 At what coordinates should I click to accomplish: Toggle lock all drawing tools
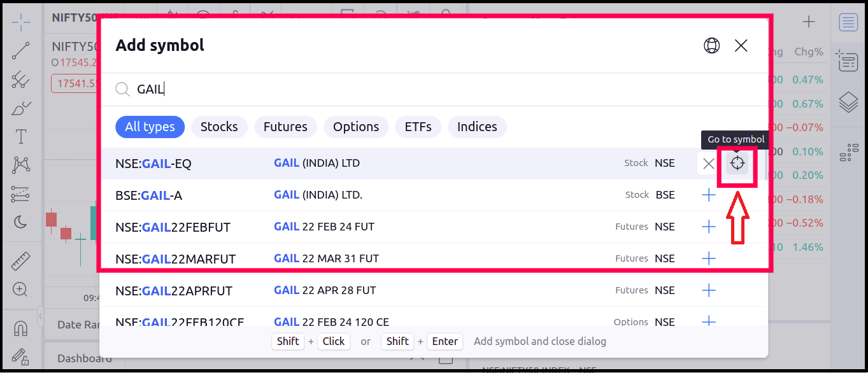coord(21,356)
